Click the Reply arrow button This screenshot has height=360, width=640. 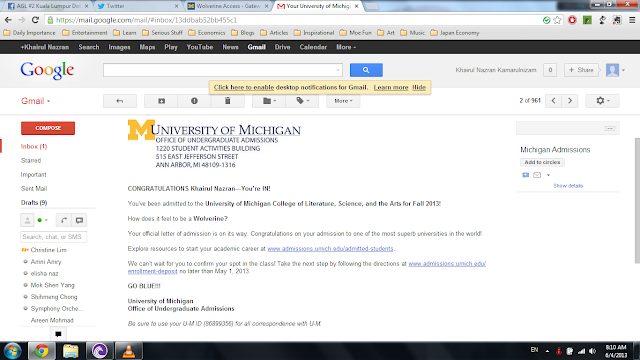120,101
